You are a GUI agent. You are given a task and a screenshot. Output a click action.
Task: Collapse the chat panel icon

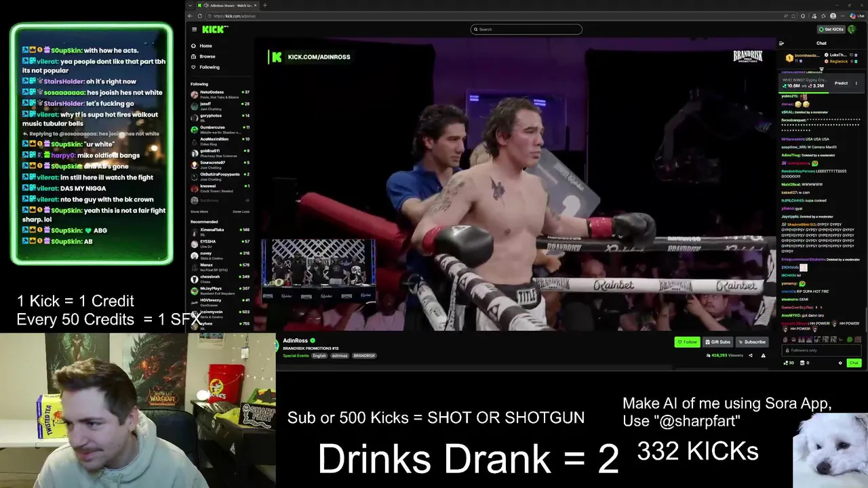[781, 43]
